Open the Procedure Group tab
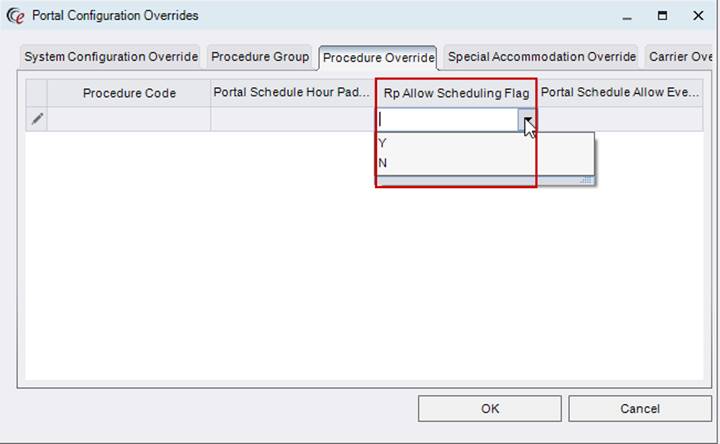 coord(260,57)
